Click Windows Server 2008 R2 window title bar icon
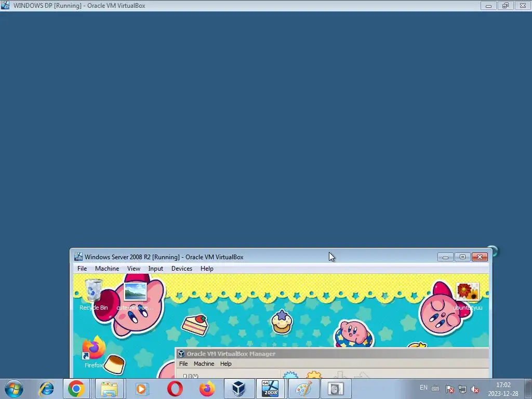The image size is (532, 399). (x=78, y=257)
